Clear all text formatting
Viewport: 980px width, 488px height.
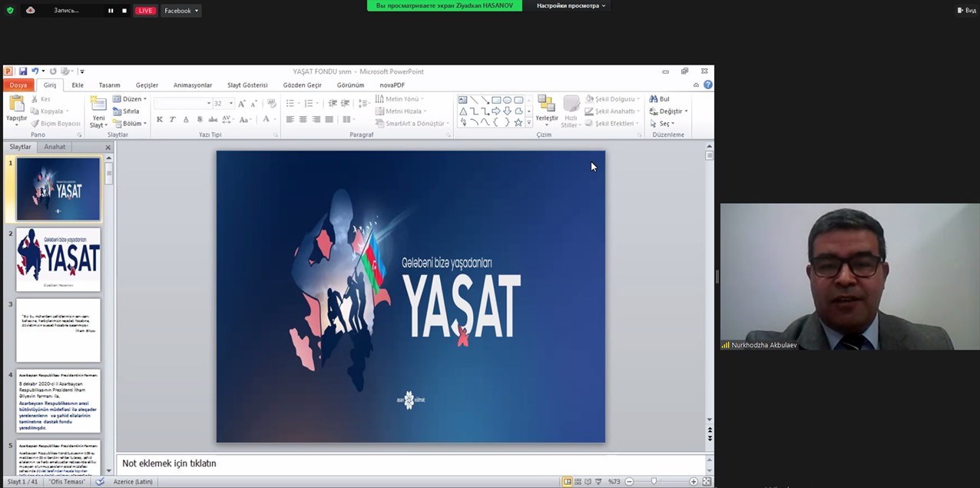click(x=271, y=103)
